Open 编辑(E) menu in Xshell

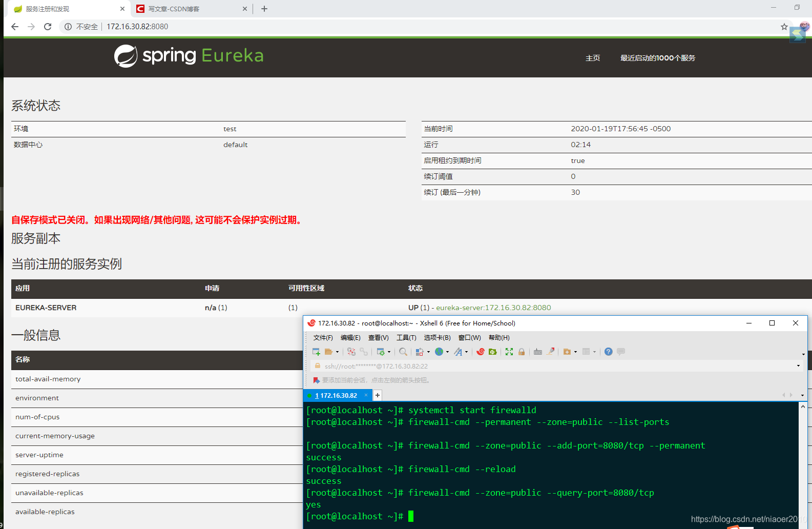[350, 338]
